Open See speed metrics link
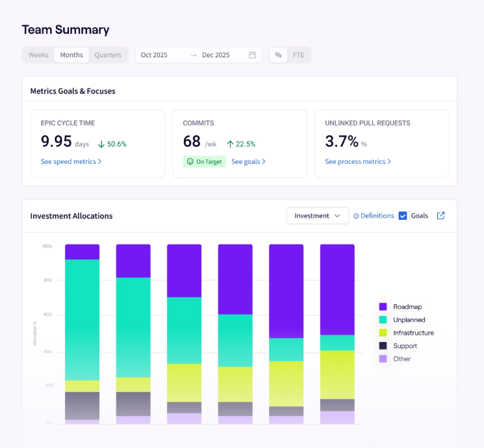Screen dimensions: 484x448 [x=71, y=162]
